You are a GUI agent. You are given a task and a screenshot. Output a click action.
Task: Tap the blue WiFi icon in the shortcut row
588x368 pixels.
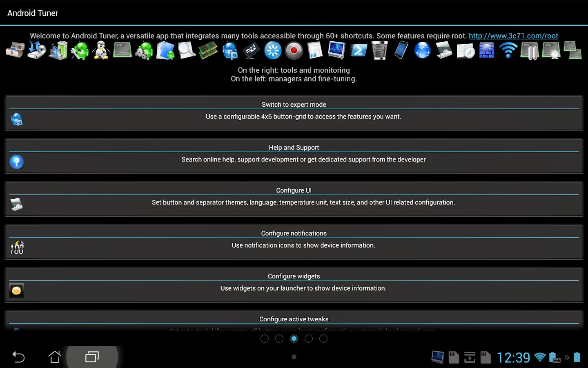(x=508, y=51)
